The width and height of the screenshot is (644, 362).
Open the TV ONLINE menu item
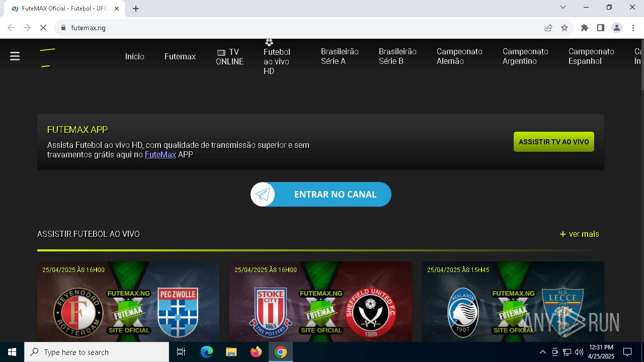pos(230,57)
